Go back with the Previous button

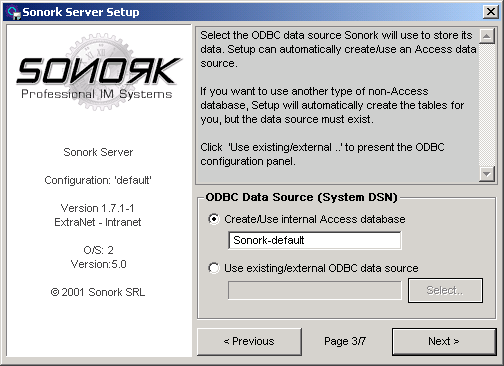point(249,341)
